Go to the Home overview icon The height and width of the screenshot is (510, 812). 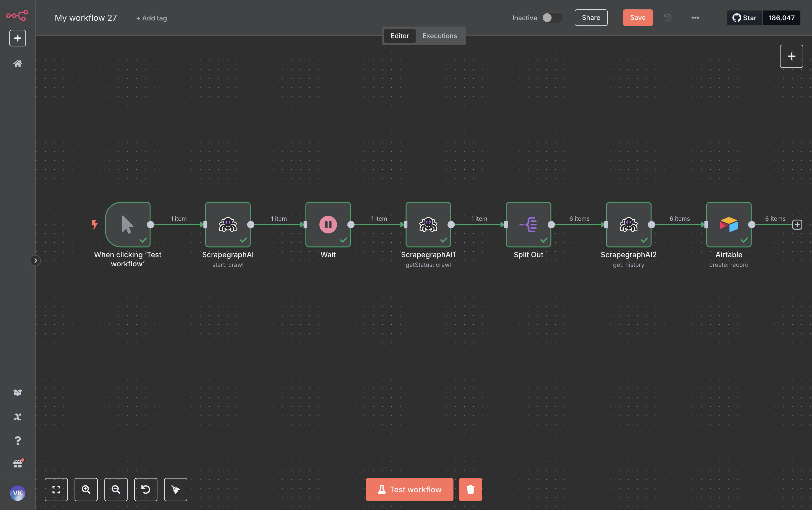click(x=17, y=64)
